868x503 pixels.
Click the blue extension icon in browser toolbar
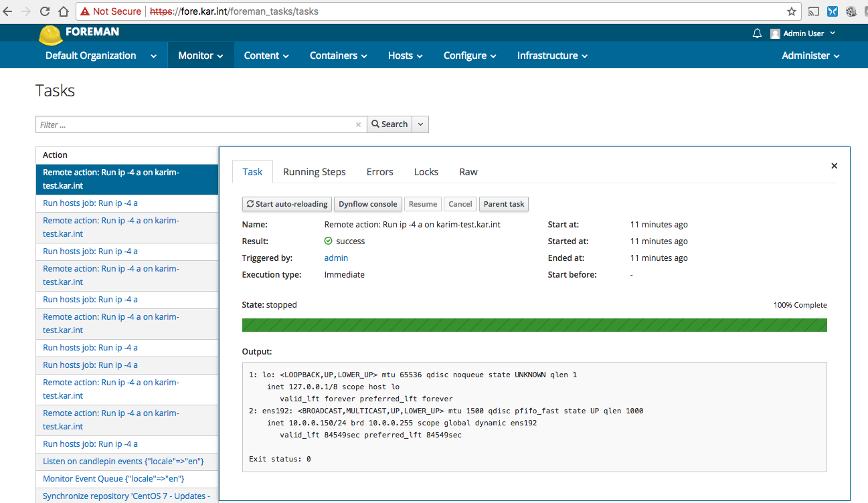833,11
